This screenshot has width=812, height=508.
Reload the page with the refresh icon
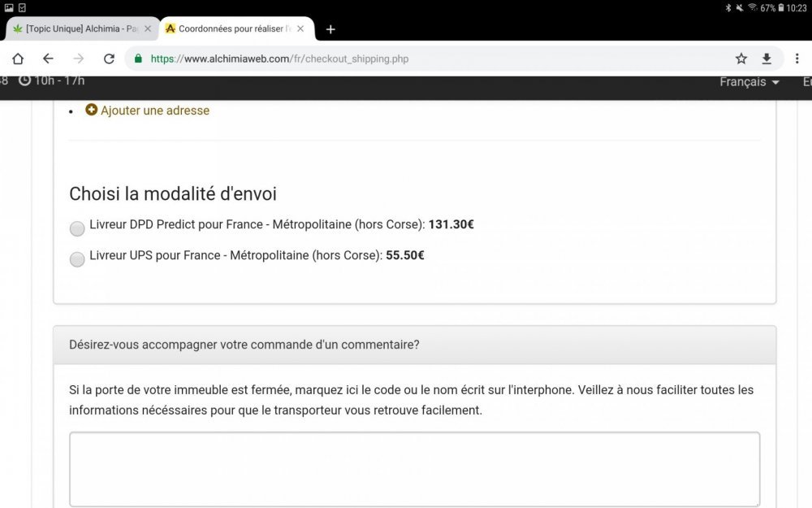click(109, 59)
